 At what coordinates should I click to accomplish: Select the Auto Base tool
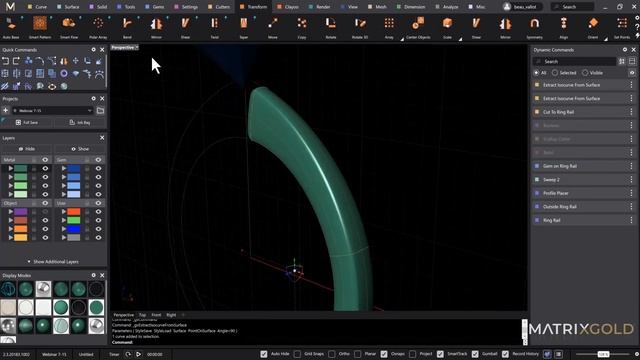click(11, 27)
